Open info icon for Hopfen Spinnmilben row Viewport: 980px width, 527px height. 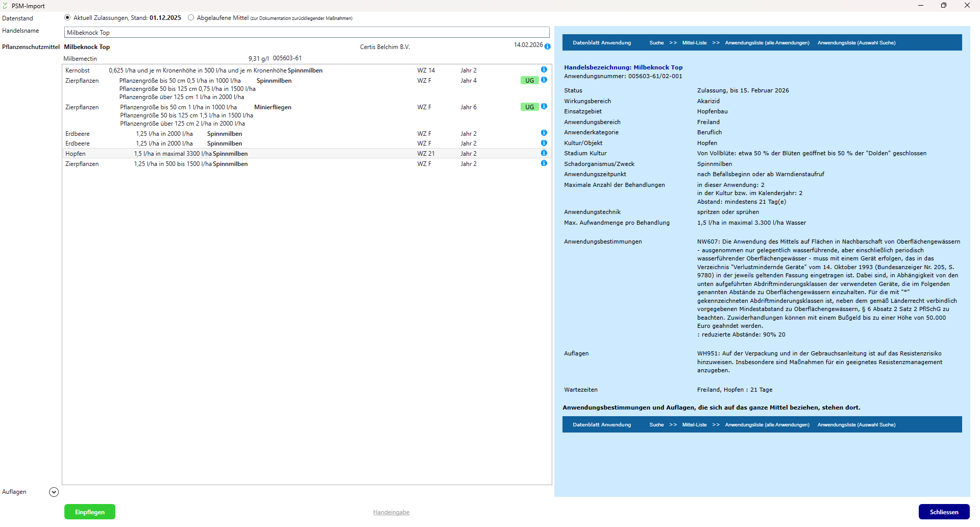click(544, 153)
